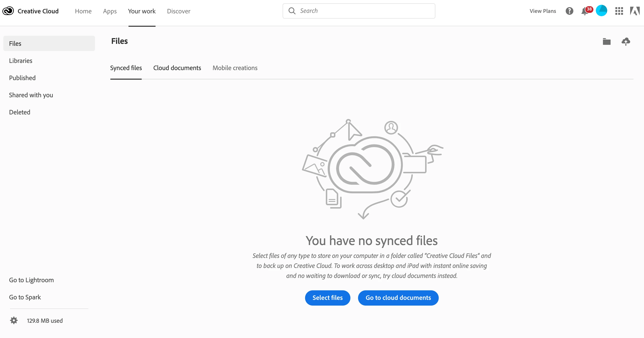Click the Select files button
The image size is (644, 338).
[327, 297]
